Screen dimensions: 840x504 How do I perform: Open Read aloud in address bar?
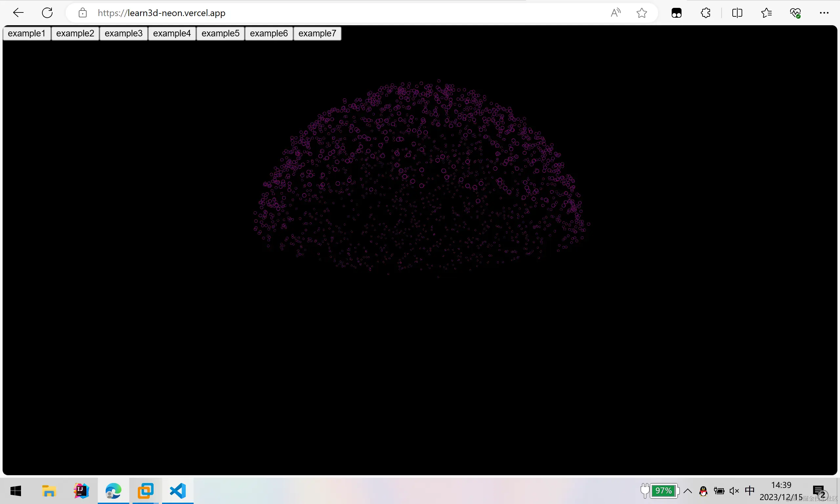pos(615,13)
